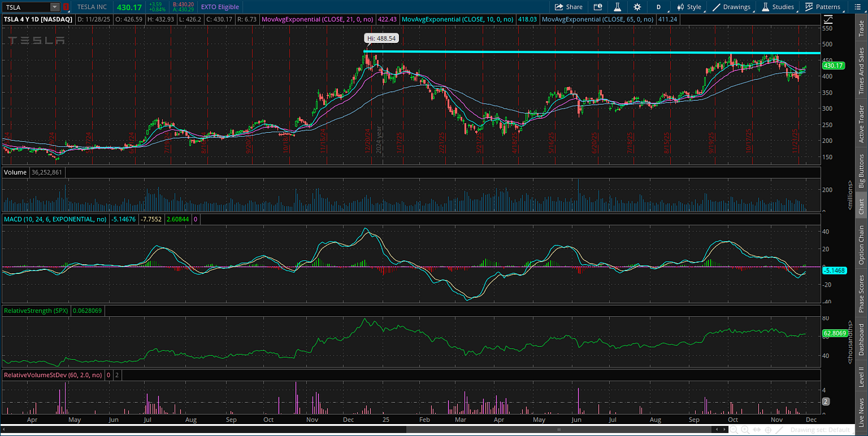Click the bottom drawing tool line icon
868x436 pixels.
[x=779, y=429]
